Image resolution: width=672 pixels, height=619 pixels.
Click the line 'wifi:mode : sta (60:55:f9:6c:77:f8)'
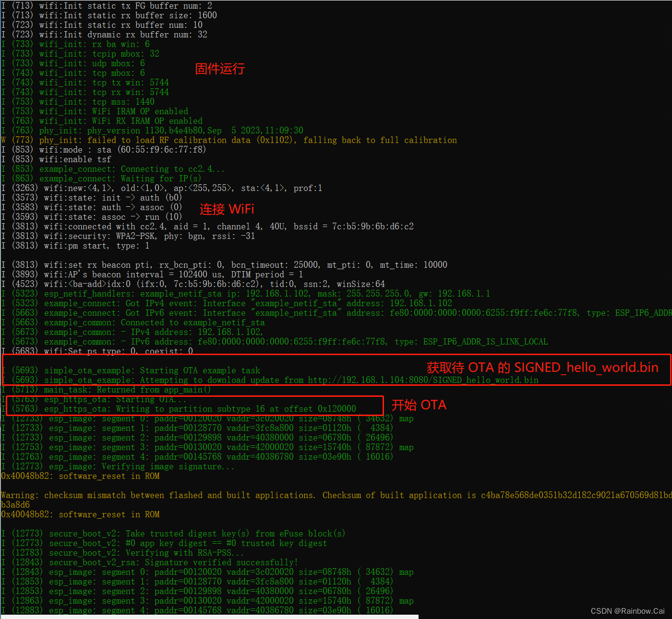tap(104, 150)
